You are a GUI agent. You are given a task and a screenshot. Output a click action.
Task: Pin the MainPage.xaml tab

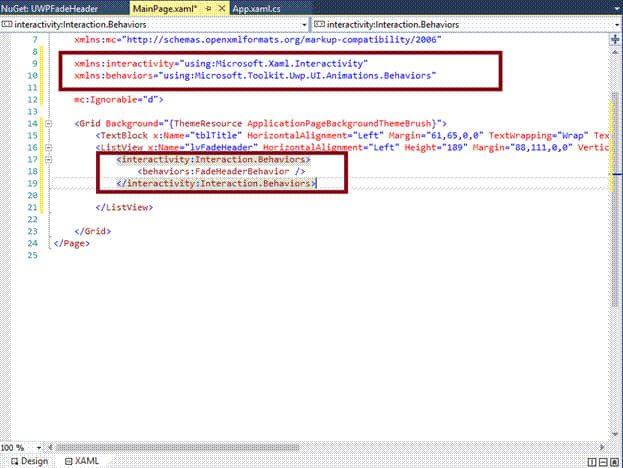click(208, 8)
